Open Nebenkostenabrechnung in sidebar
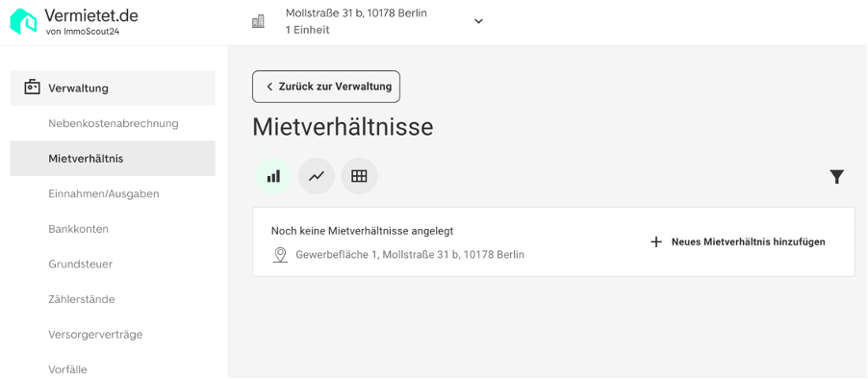This screenshot has height=379, width=868. [114, 123]
